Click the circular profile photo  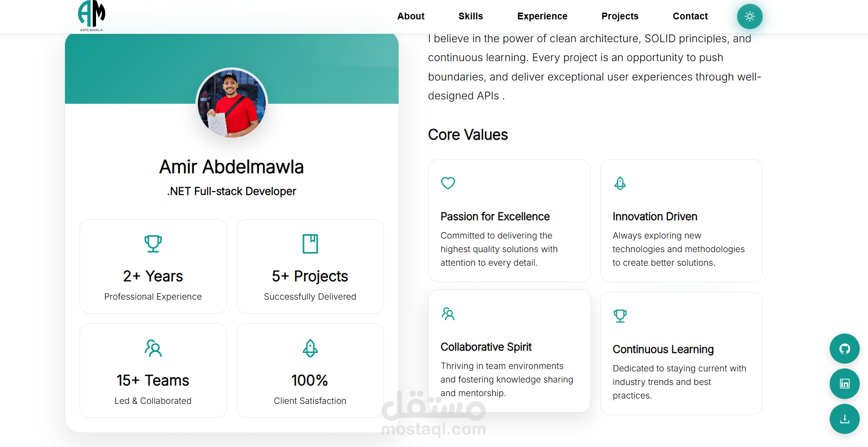[232, 103]
